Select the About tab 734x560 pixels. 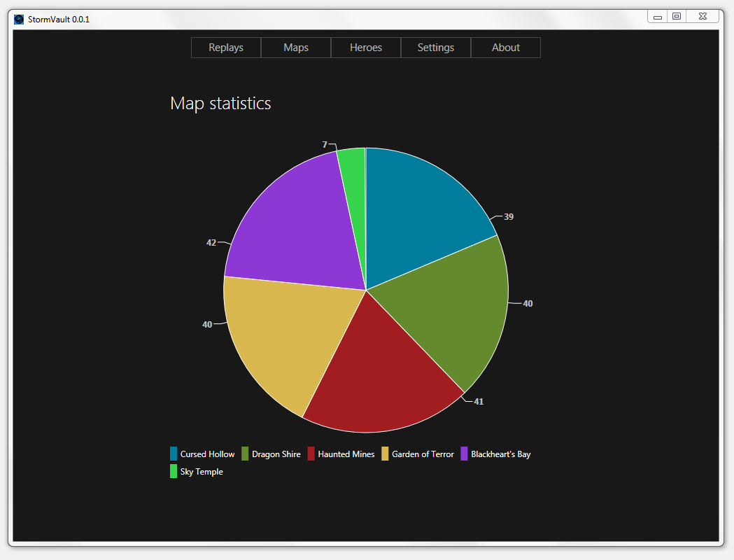[506, 48]
